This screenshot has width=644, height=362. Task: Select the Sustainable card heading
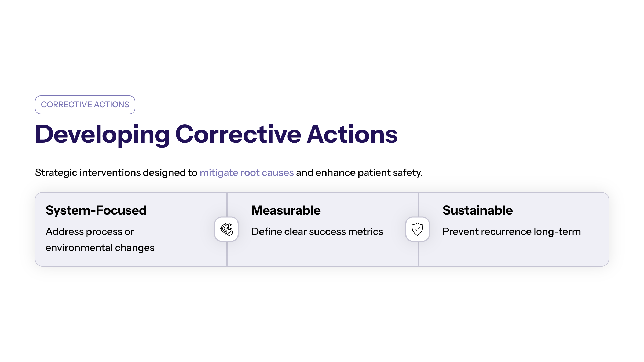[x=477, y=210]
